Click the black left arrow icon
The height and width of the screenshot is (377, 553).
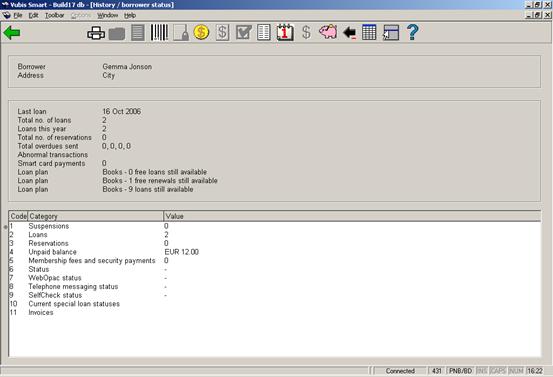(350, 33)
